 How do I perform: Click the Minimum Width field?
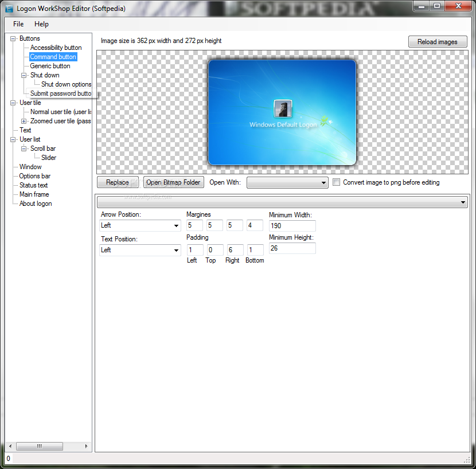(292, 225)
